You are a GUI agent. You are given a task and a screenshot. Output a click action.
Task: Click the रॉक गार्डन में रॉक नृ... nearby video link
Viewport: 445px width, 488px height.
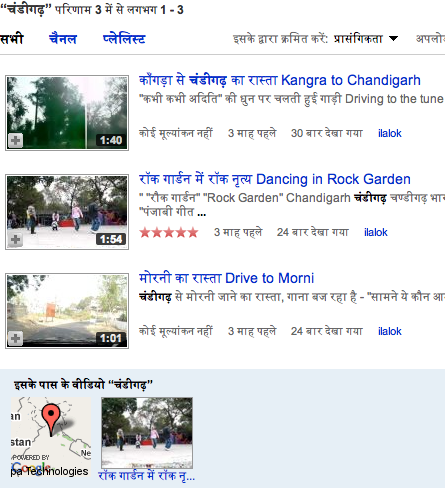[x=147, y=476]
